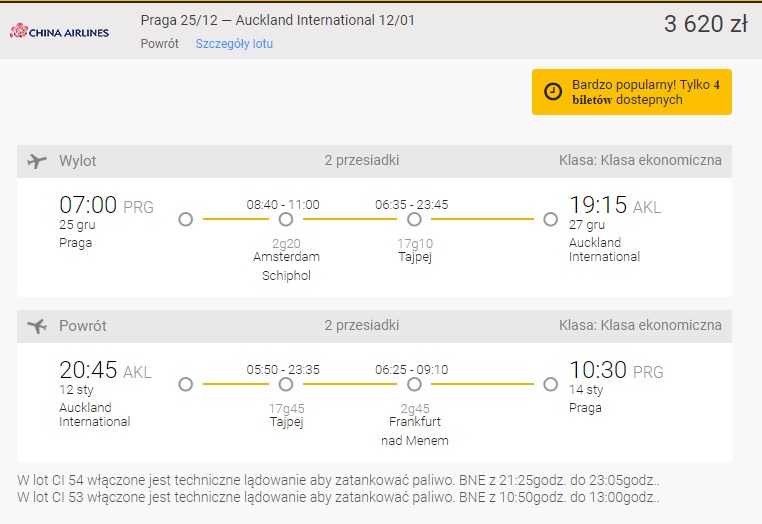Click the outbound Tajpej stopover circle marker
This screenshot has height=524, width=762.
point(414,219)
